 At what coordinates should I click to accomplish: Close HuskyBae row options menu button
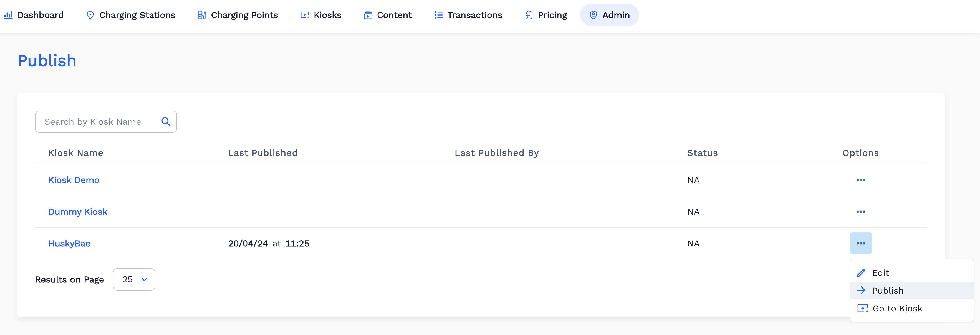(x=860, y=243)
